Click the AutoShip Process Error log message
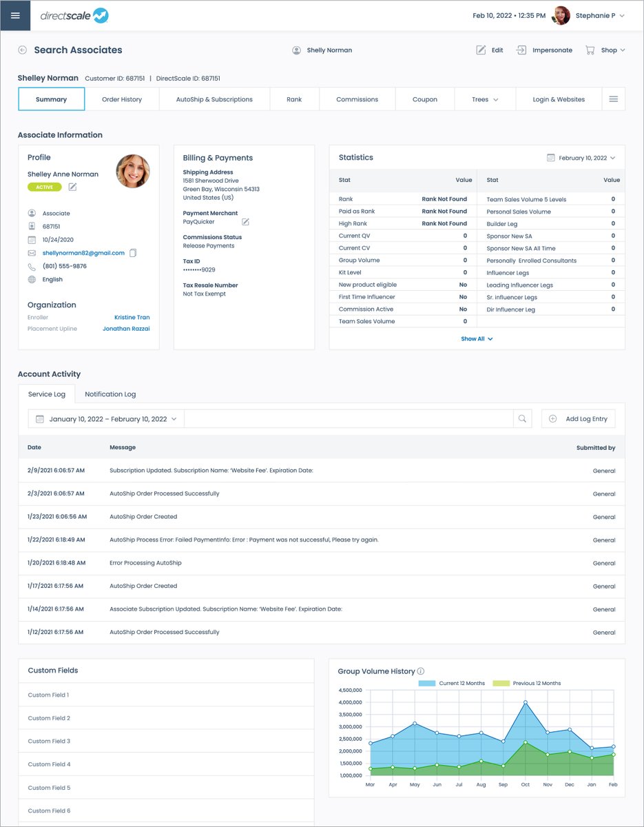This screenshot has width=644, height=827. coord(244,540)
